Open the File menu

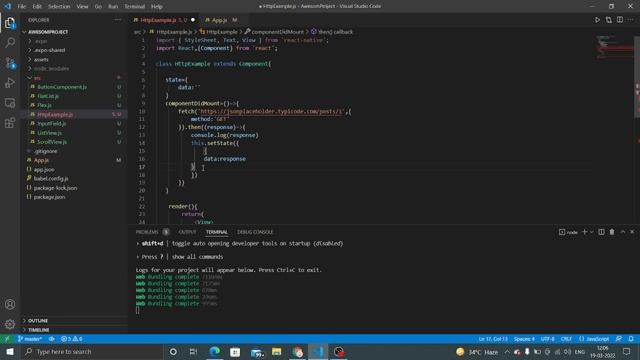(x=22, y=6)
